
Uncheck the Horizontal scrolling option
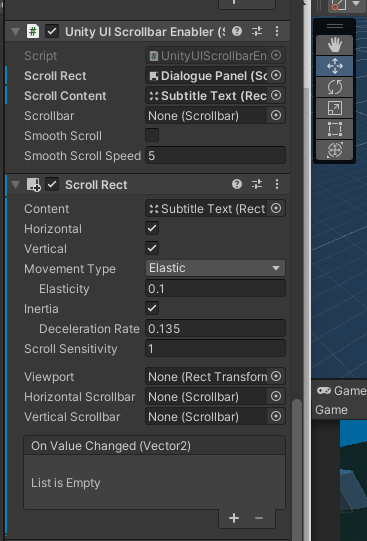pos(152,228)
